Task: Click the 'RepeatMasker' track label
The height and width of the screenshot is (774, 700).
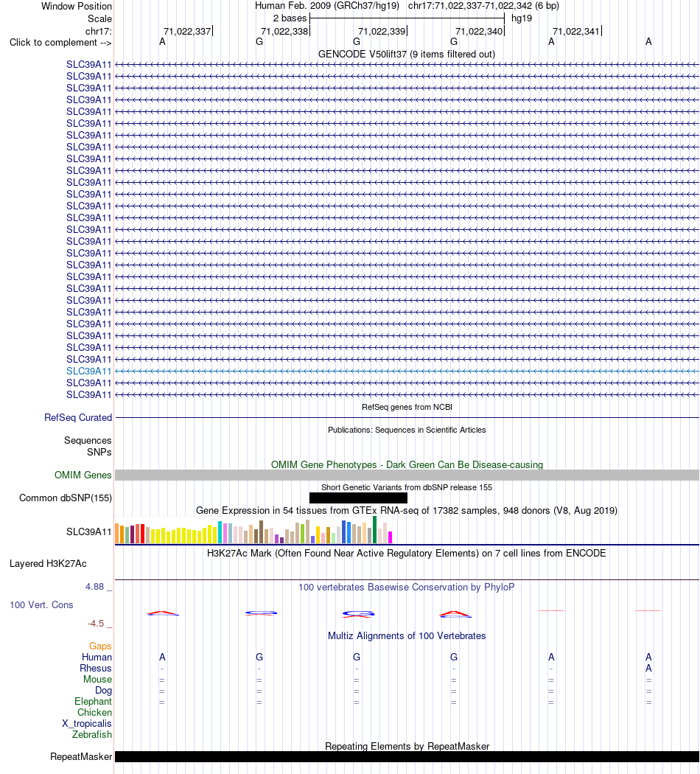Action: pyautogui.click(x=81, y=757)
